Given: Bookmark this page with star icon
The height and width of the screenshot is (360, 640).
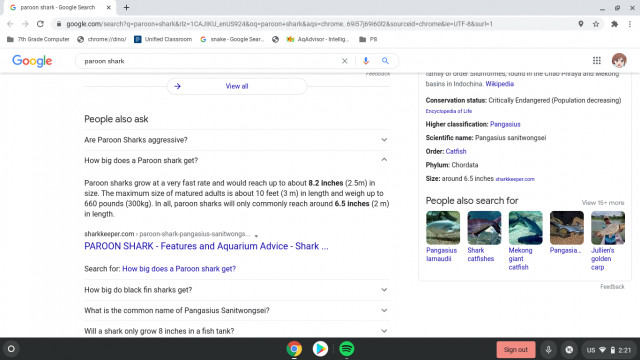Looking at the screenshot, I should pyautogui.click(x=596, y=24).
